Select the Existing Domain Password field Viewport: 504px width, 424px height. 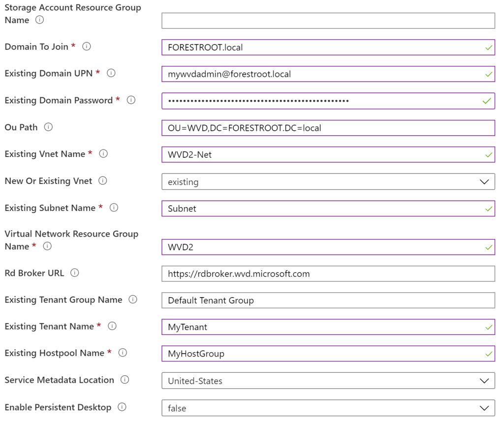[x=328, y=101]
